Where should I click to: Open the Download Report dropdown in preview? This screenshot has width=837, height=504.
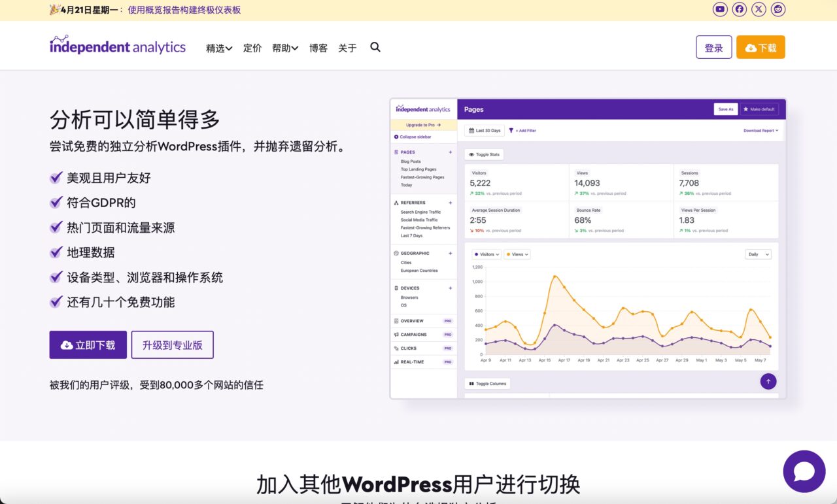click(761, 131)
